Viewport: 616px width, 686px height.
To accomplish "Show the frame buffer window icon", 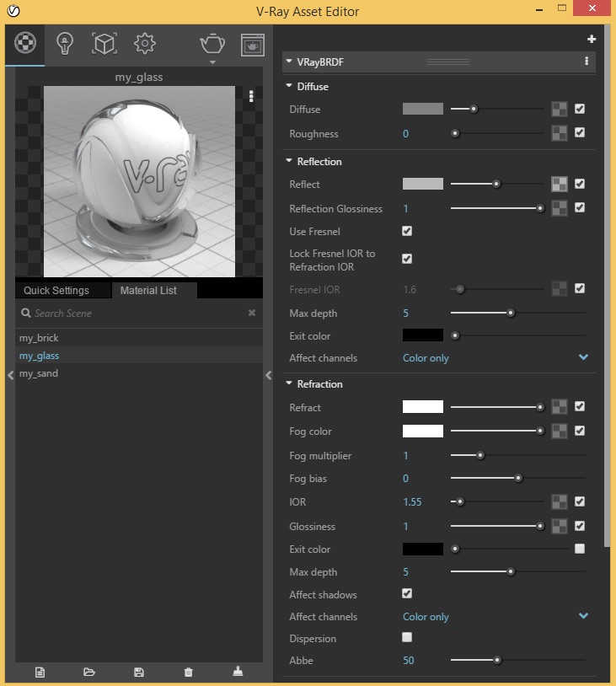I will pyautogui.click(x=253, y=45).
